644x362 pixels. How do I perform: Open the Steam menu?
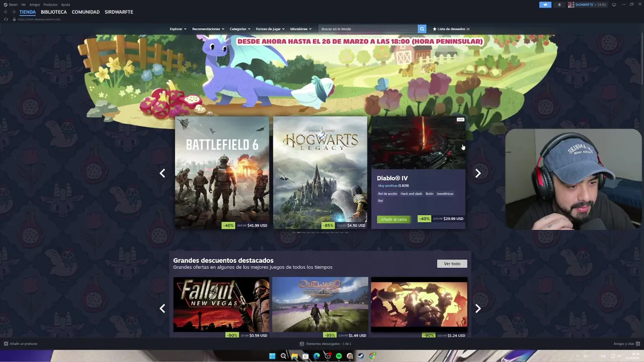(13, 5)
